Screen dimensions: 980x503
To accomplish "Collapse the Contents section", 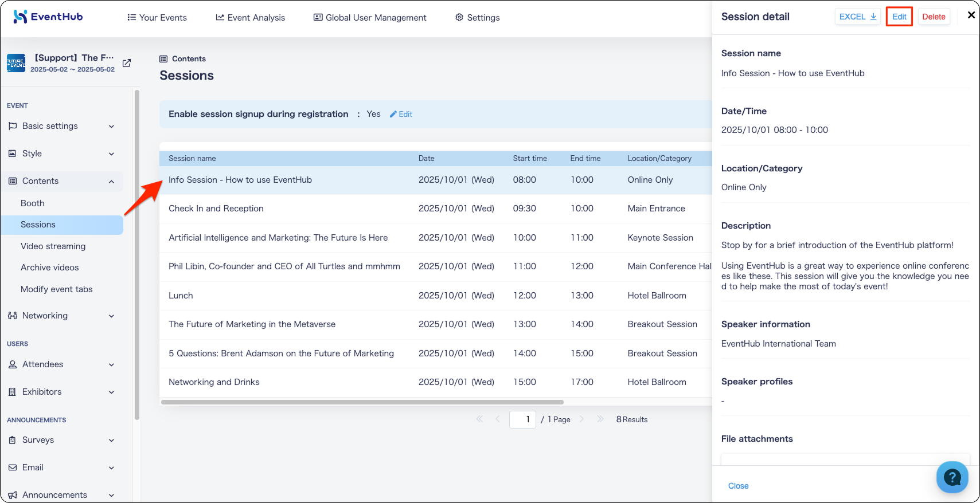I will (x=62, y=181).
